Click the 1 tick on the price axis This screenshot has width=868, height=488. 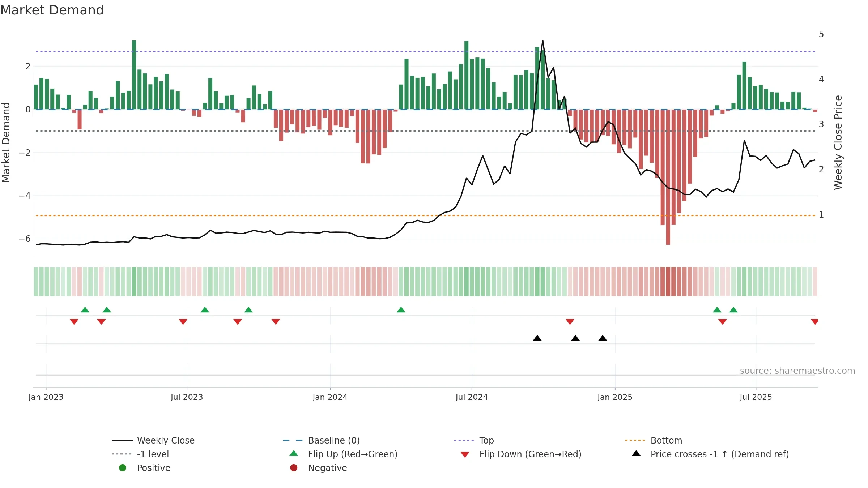pyautogui.click(x=821, y=215)
